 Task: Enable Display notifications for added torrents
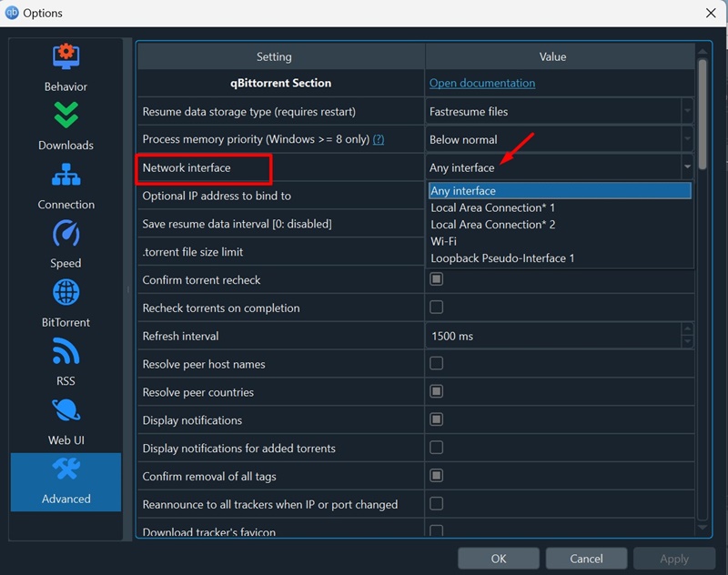[x=436, y=448]
